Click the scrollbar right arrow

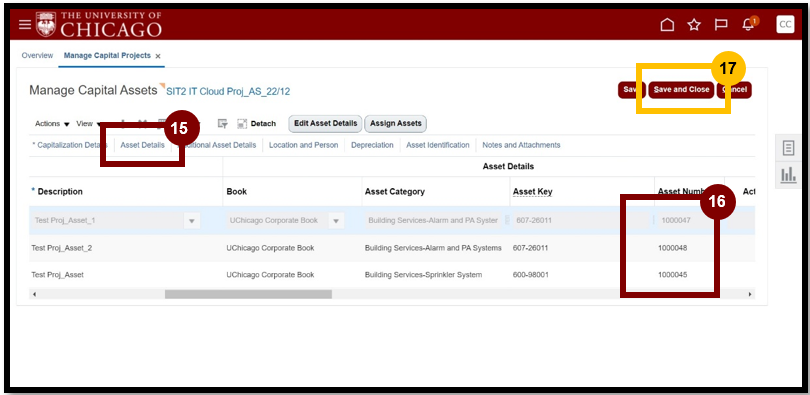(x=750, y=294)
